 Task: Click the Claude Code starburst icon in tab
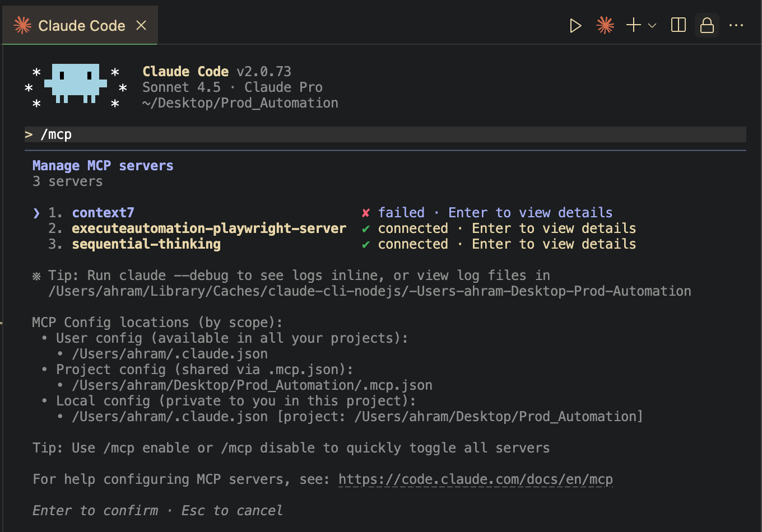(22, 25)
